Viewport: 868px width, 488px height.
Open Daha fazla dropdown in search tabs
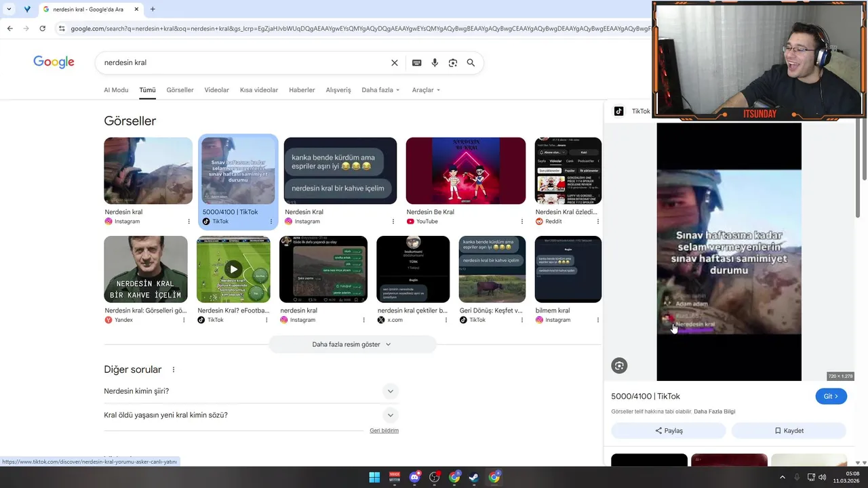point(380,90)
